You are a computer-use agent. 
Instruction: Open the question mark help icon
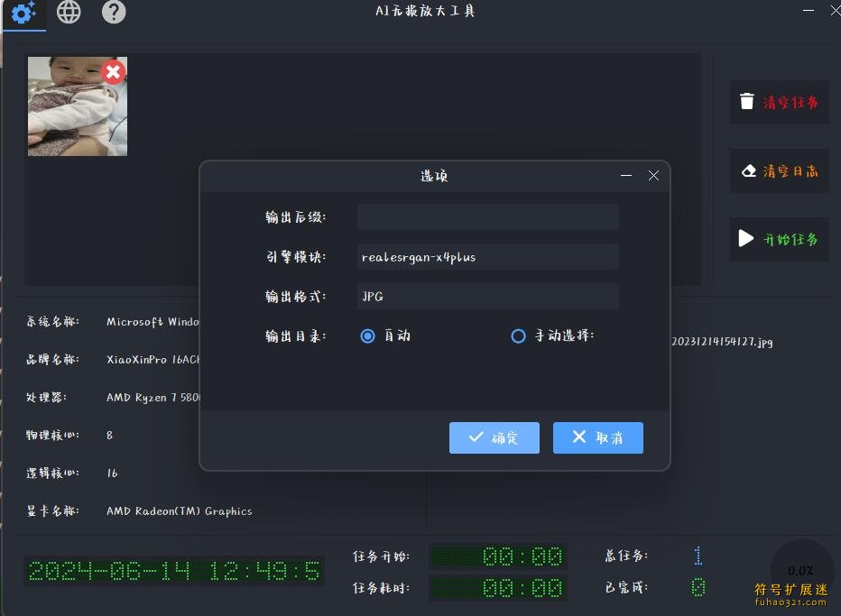pyautogui.click(x=114, y=12)
